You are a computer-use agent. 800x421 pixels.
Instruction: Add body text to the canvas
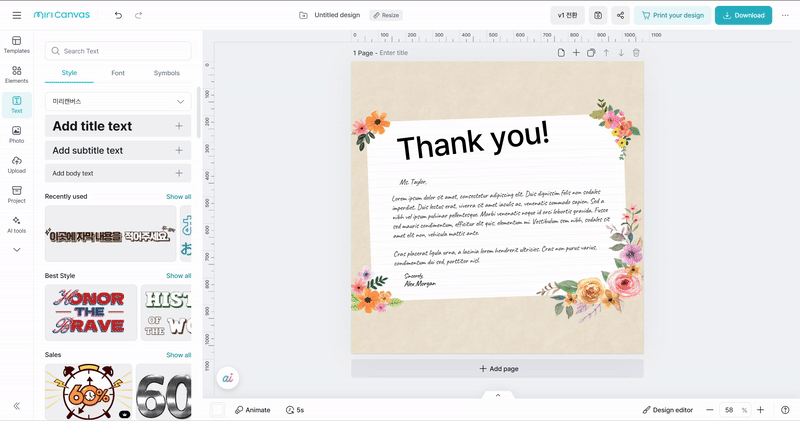click(x=118, y=174)
